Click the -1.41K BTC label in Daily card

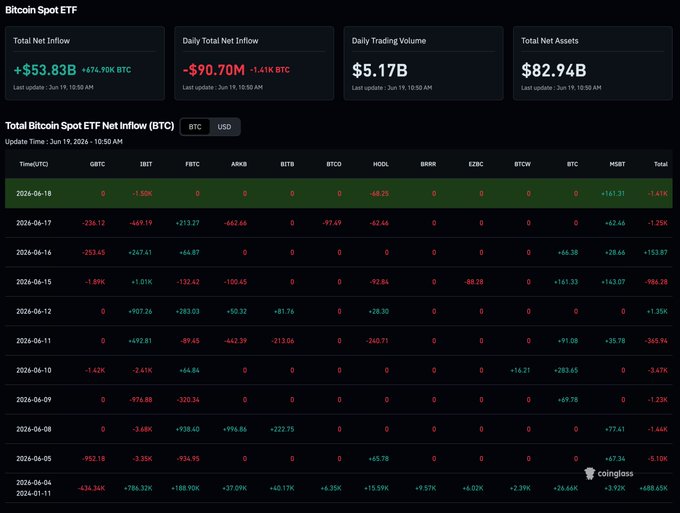click(x=270, y=70)
